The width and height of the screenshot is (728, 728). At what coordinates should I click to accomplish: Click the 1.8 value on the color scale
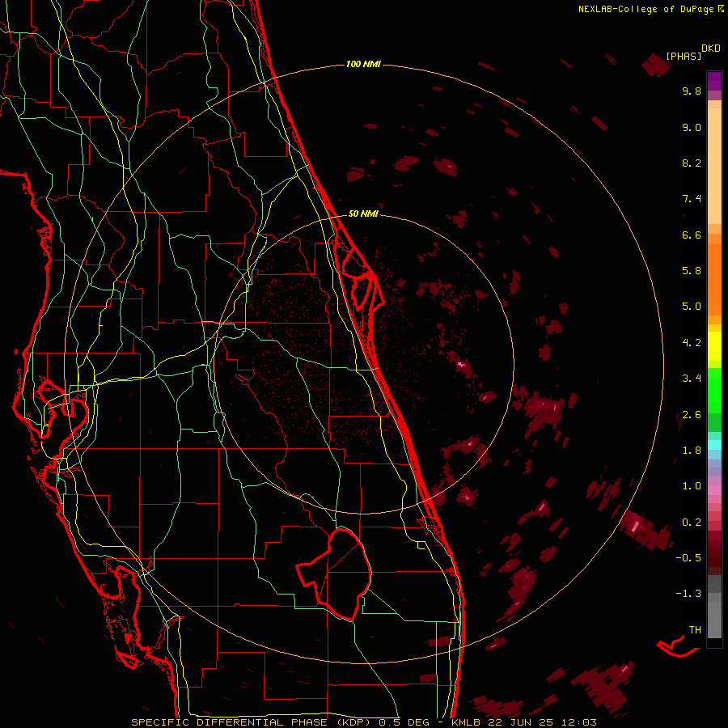(692, 451)
